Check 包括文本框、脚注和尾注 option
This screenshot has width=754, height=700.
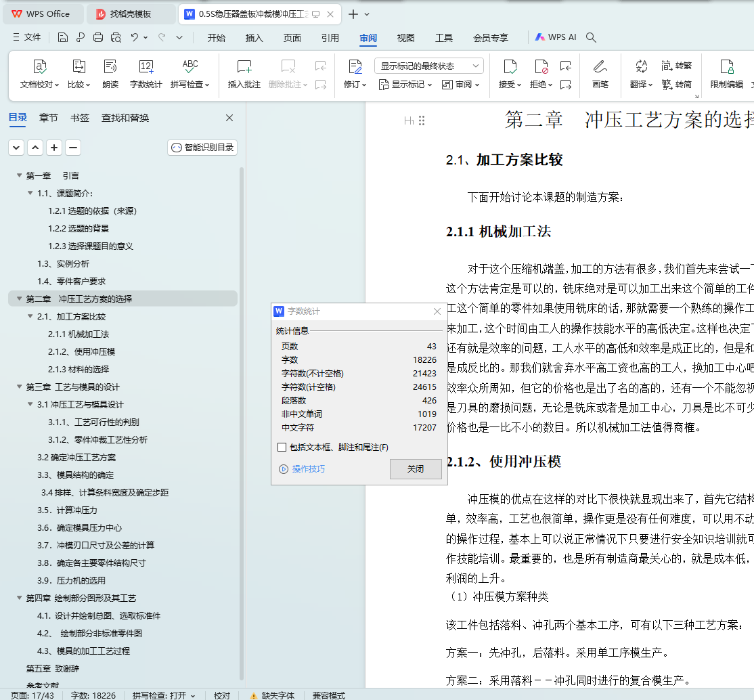(282, 447)
